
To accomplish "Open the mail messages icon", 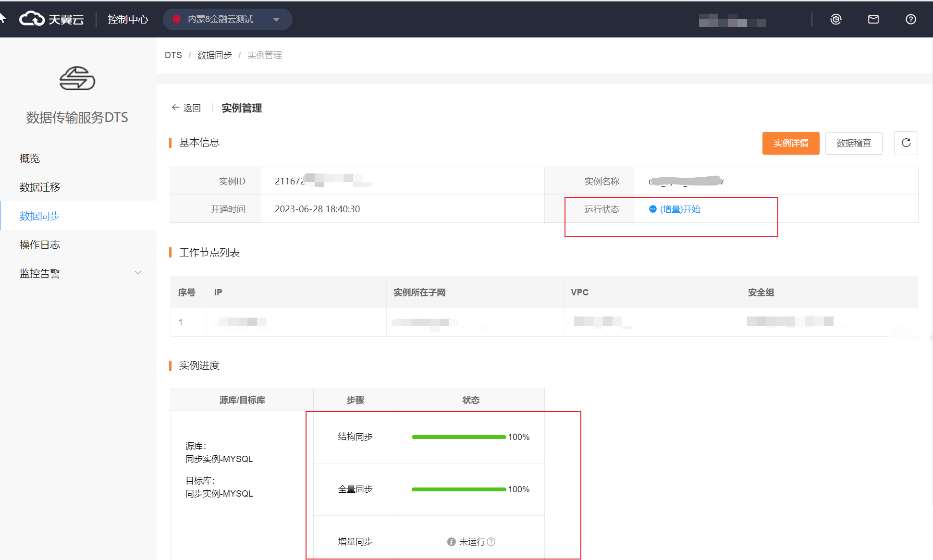I will (873, 19).
